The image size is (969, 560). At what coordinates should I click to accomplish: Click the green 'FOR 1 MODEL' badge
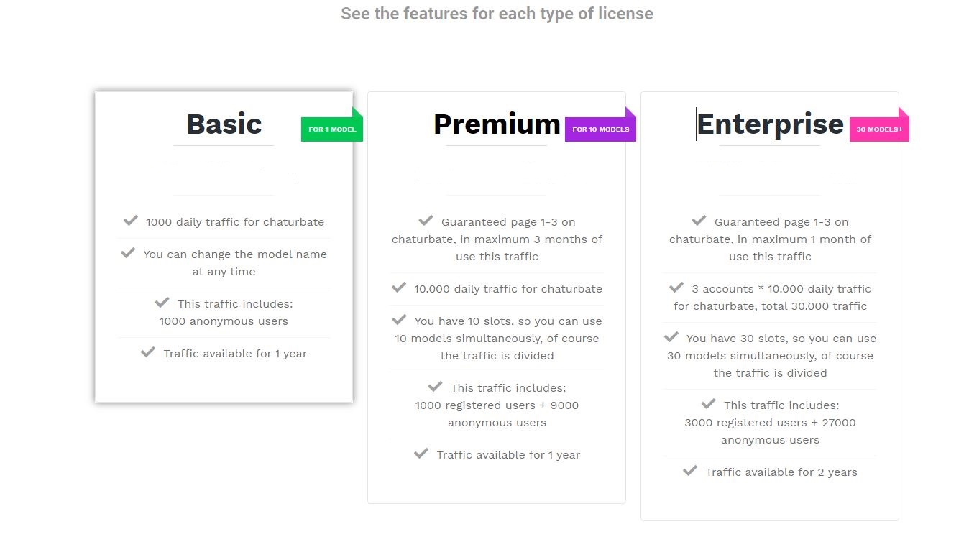tap(331, 129)
